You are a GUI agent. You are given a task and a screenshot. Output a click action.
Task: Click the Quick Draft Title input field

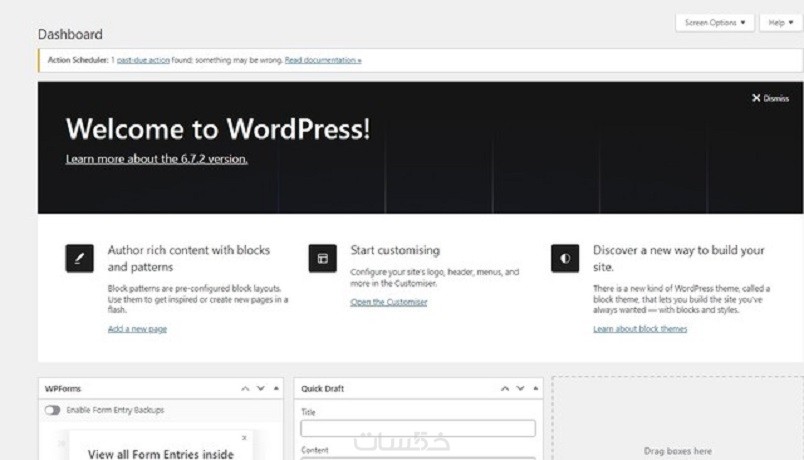pyautogui.click(x=418, y=428)
